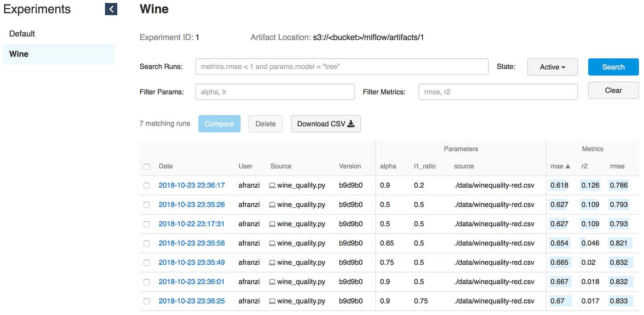Click the Clear button

pyautogui.click(x=613, y=90)
